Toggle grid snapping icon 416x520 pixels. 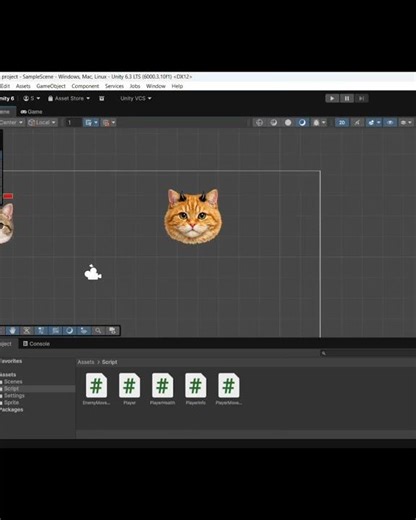pyautogui.click(x=88, y=123)
